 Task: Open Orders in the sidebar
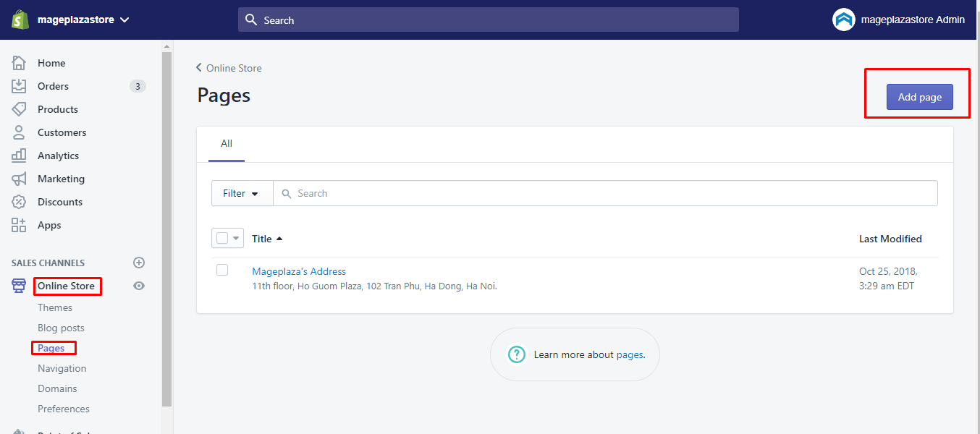(53, 86)
